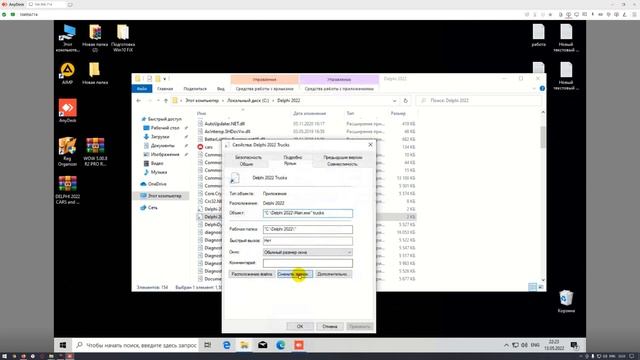The height and width of the screenshot is (360, 640).
Task: Click inside the Объект target field
Action: point(308,213)
